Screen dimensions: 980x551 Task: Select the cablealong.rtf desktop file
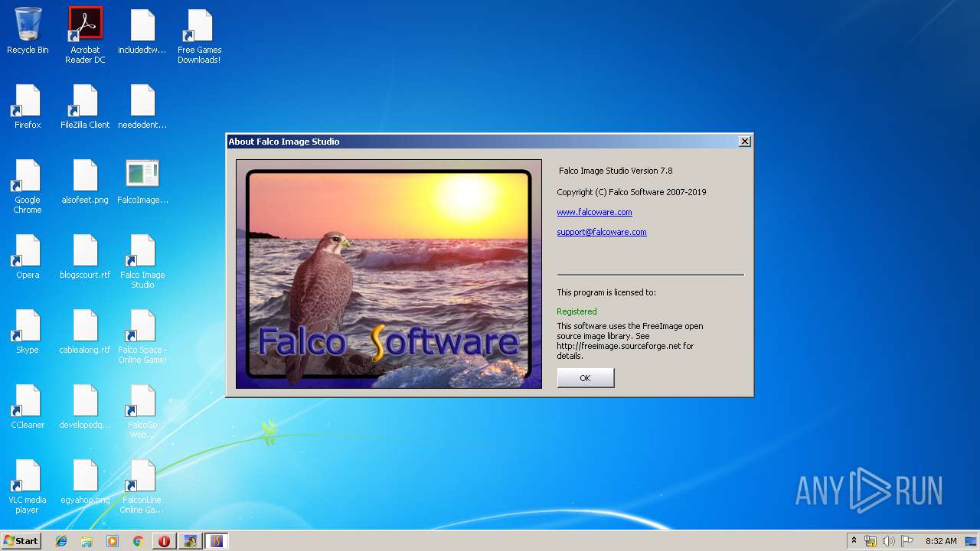[x=85, y=331]
